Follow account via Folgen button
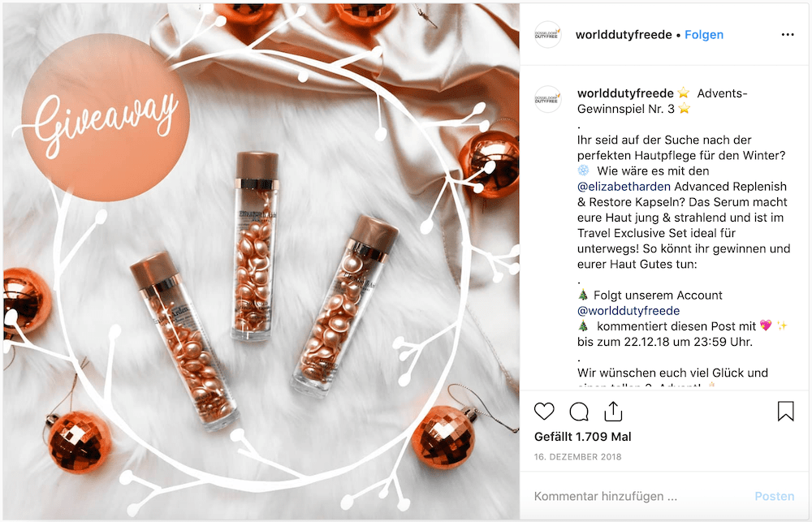 tap(704, 35)
